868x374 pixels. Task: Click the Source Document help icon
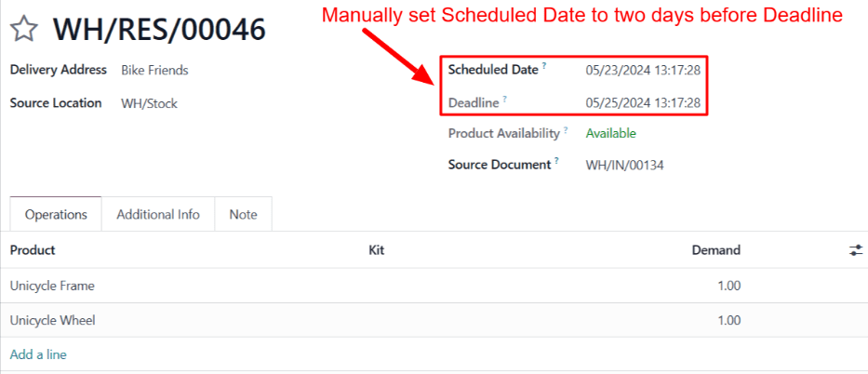pos(557,162)
